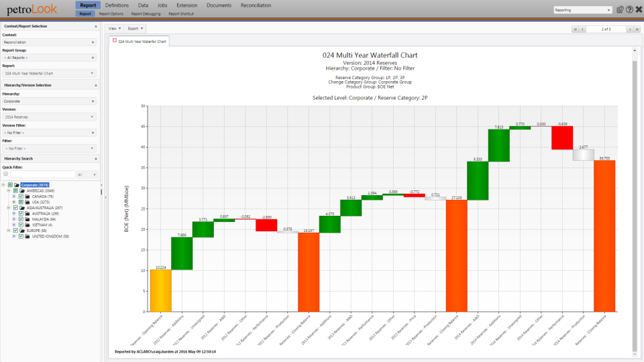Open the Hierarchy dropdown showing Corporate
Image resolution: width=644 pixels, height=362 pixels.
(x=49, y=101)
